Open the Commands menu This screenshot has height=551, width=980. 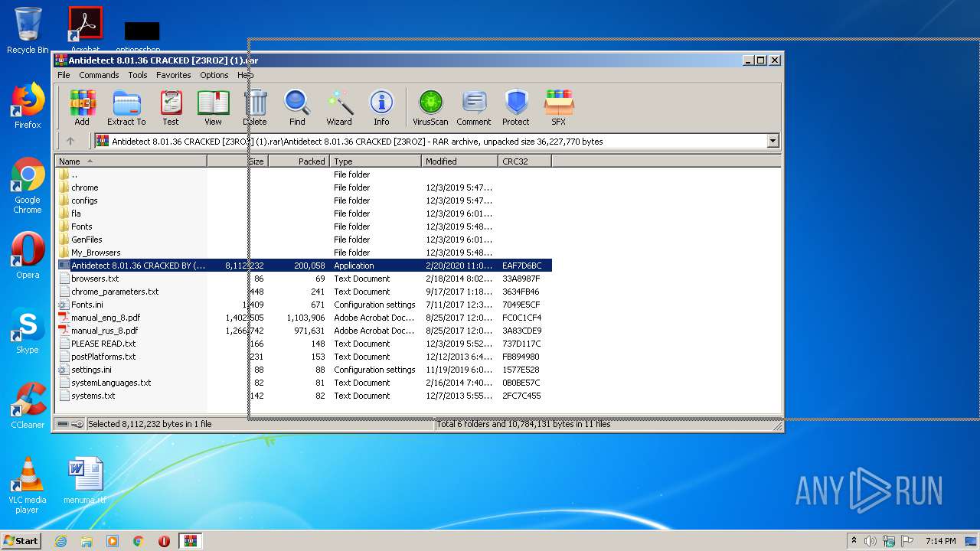99,75
